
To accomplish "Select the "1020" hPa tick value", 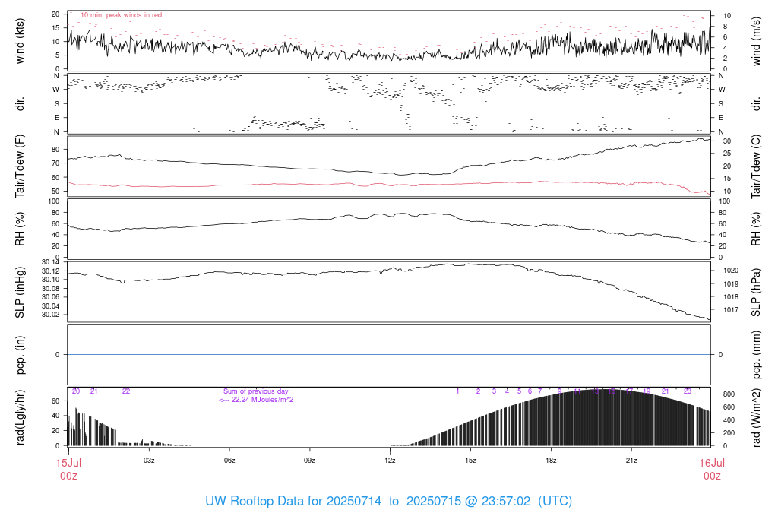I will [x=731, y=271].
